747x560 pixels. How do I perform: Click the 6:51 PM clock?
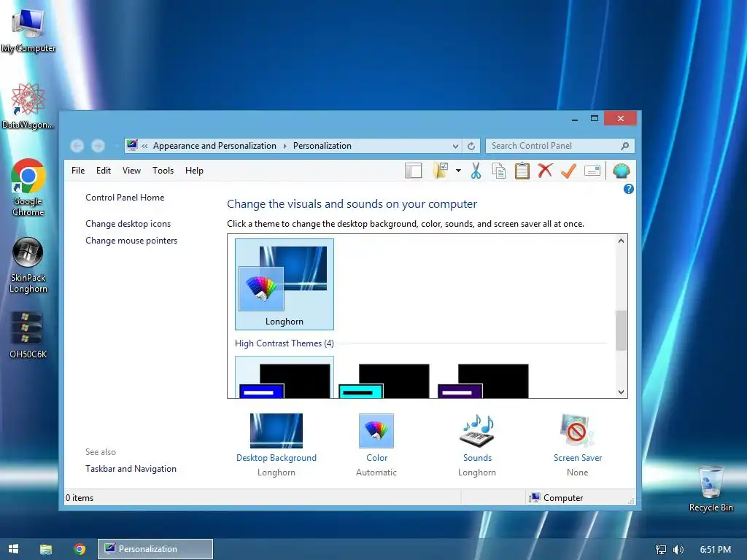point(715,550)
